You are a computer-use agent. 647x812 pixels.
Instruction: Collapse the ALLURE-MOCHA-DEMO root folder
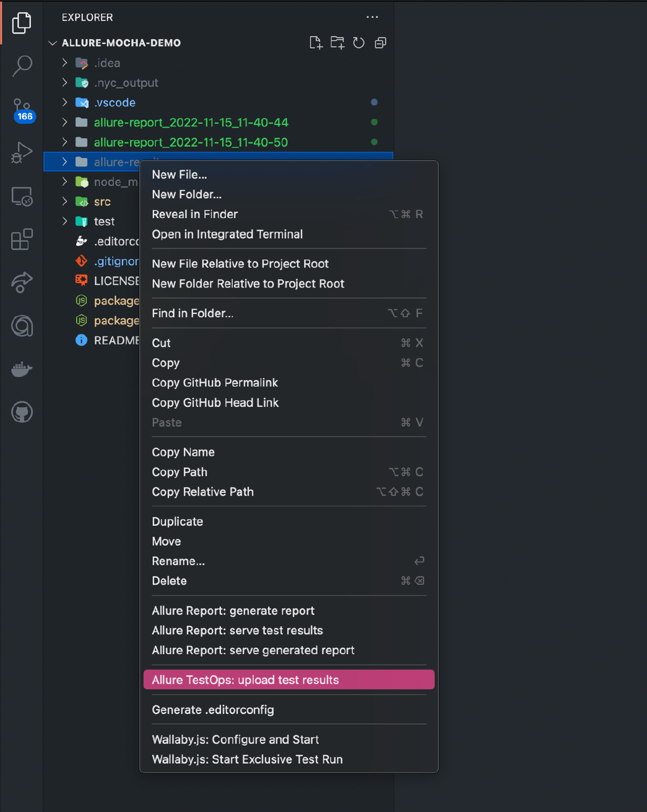click(53, 43)
